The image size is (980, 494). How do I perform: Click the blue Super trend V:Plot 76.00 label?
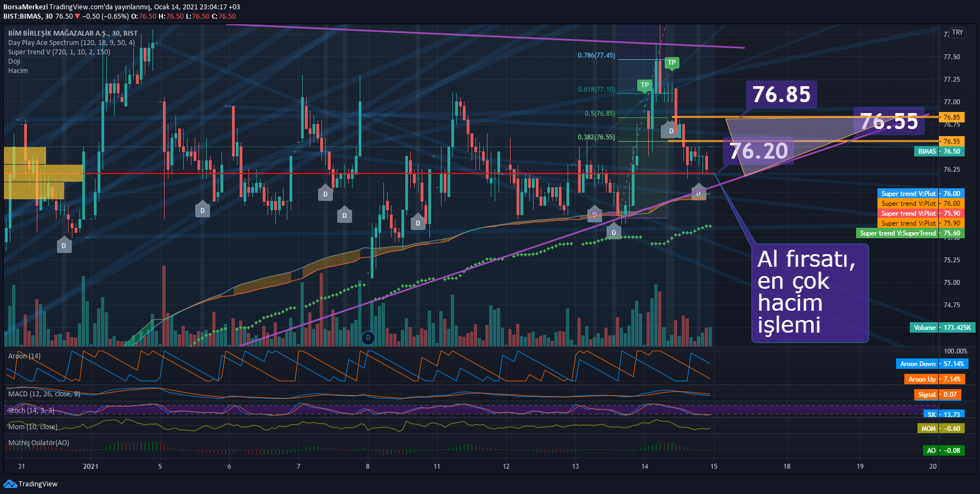click(x=921, y=193)
